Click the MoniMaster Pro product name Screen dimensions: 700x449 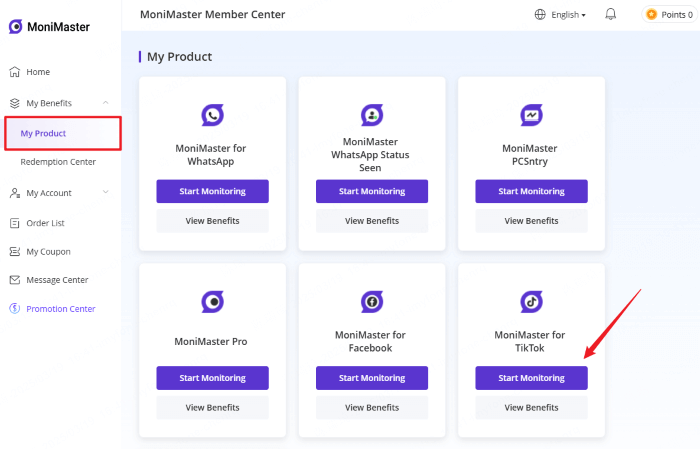coord(211,341)
